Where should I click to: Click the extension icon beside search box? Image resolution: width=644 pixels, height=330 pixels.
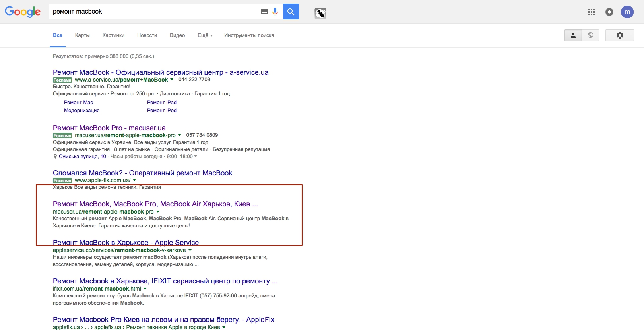click(320, 14)
